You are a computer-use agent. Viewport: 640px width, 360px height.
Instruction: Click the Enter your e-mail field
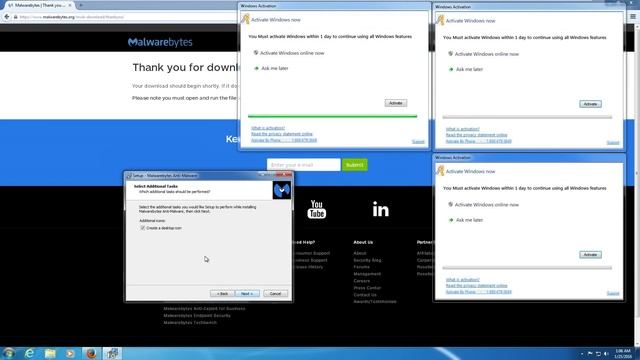pos(303,165)
